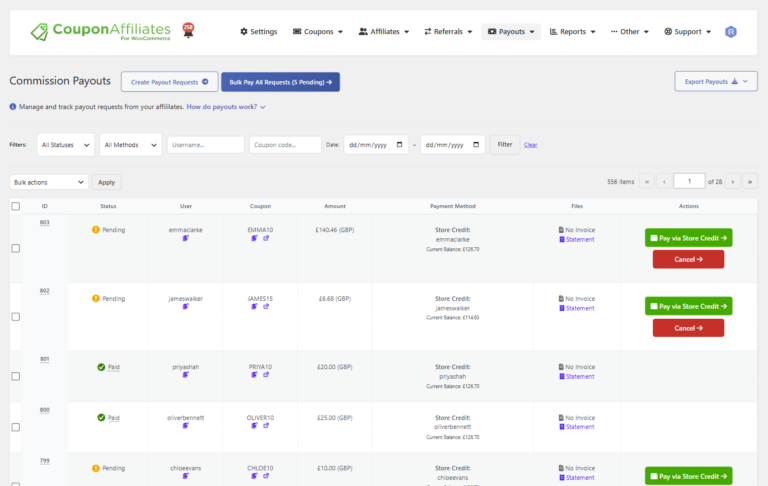Open CHLOE10 coupon external link icon
Viewport: 768px width, 486px height.
[266, 476]
